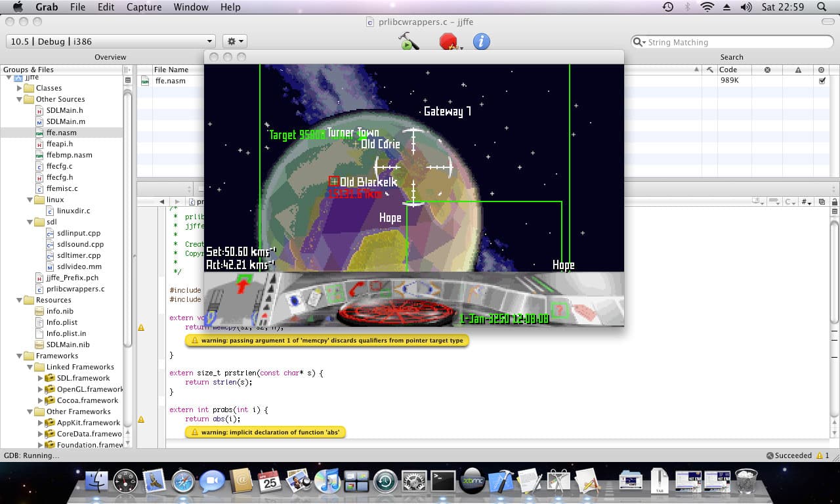
Task: Select SDLMain.h in the file tree
Action: point(64,110)
